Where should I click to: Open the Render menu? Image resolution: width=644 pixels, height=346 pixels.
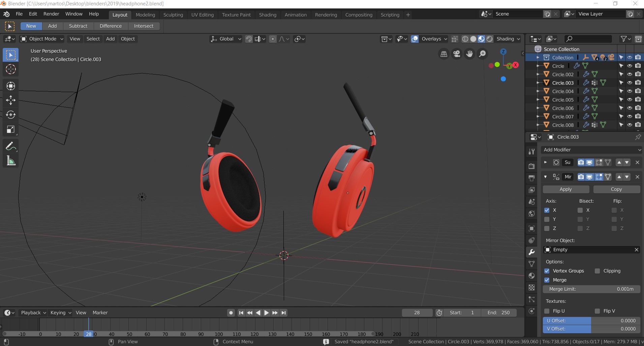click(51, 14)
